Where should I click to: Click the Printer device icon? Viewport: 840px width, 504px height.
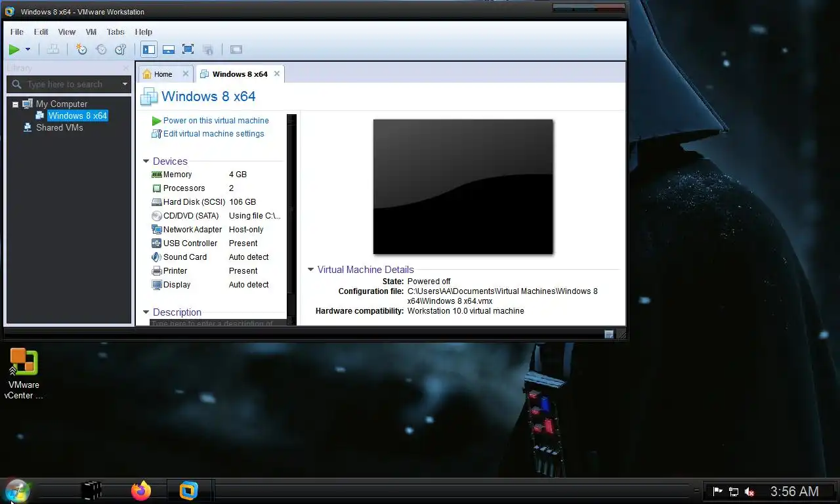pos(156,271)
